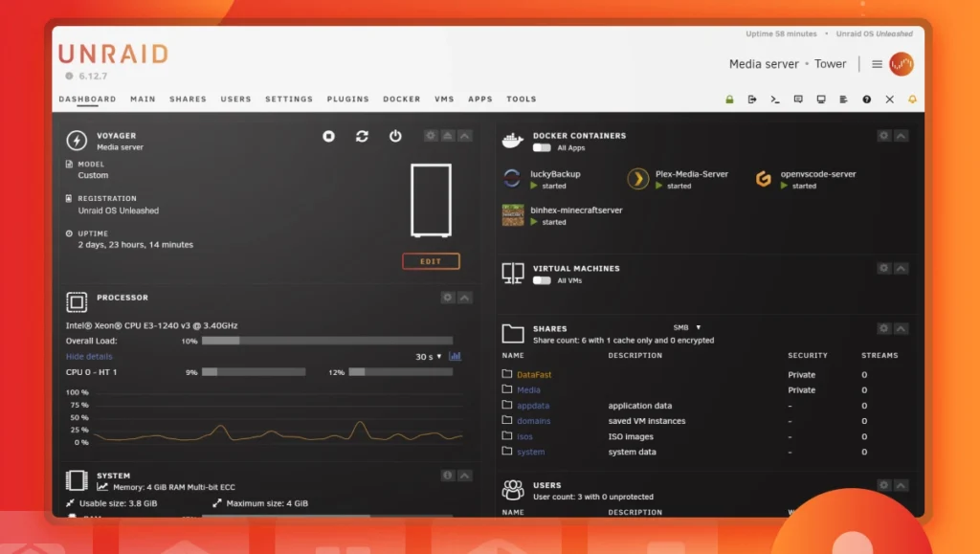Click the EDIT button under the server image
The height and width of the screenshot is (554, 980).
[431, 260]
